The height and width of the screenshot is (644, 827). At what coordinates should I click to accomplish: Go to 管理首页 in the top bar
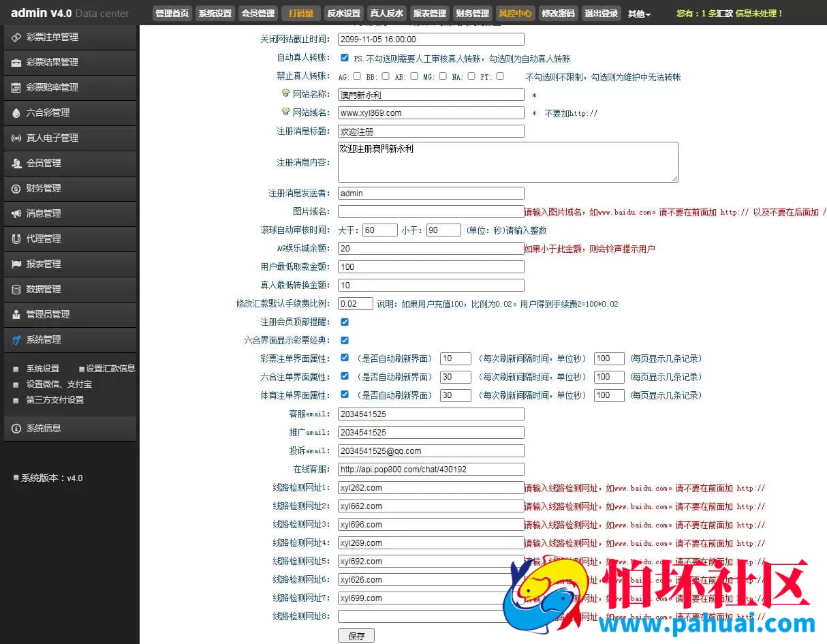pos(172,12)
